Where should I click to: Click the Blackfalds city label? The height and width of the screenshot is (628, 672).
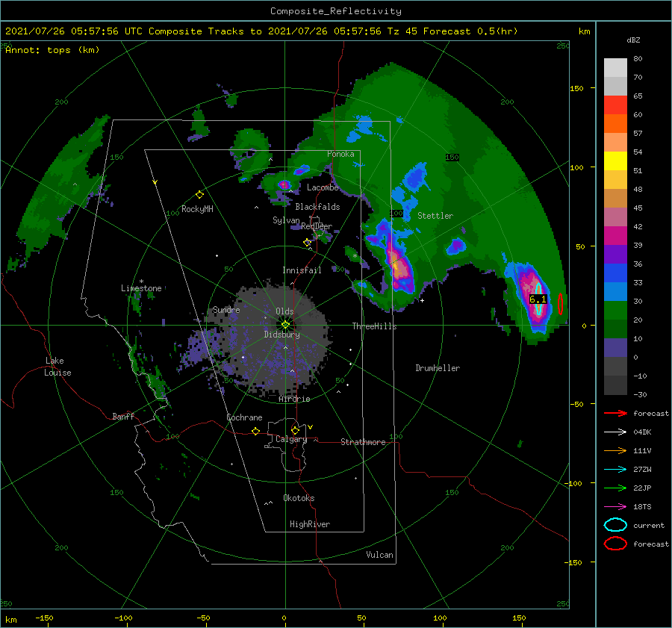(x=317, y=207)
